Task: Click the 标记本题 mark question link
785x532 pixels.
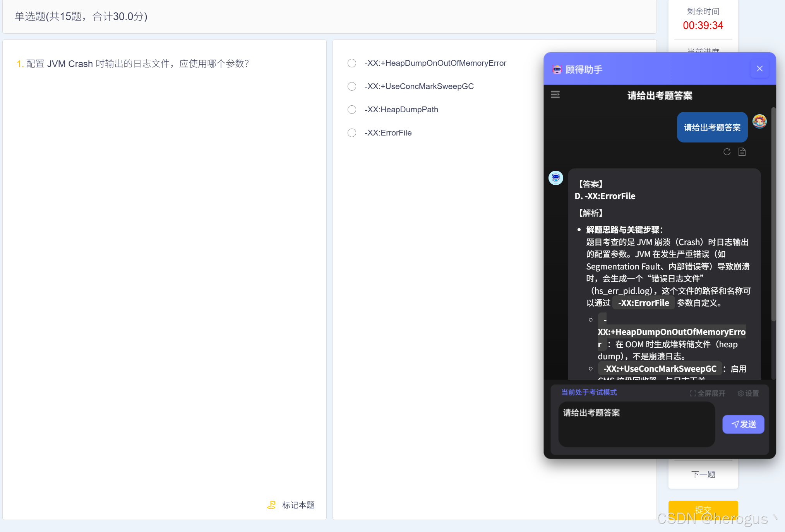Action: point(298,505)
